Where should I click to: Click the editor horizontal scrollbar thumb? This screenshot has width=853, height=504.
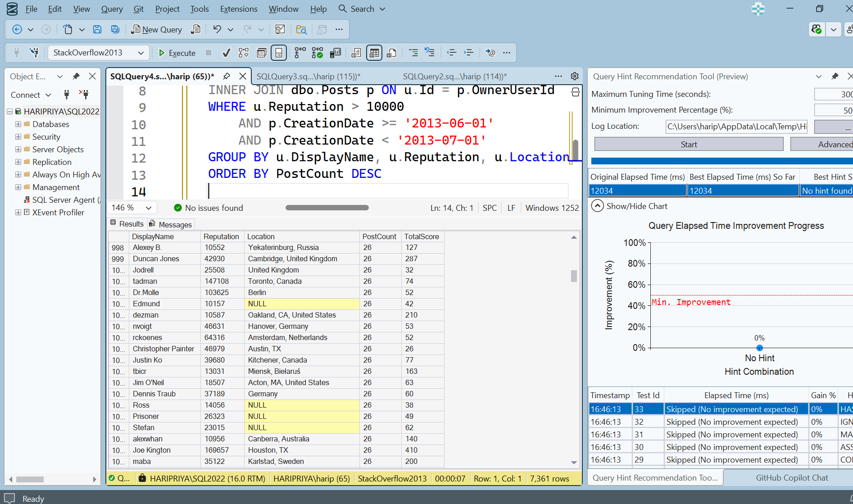(x=327, y=208)
